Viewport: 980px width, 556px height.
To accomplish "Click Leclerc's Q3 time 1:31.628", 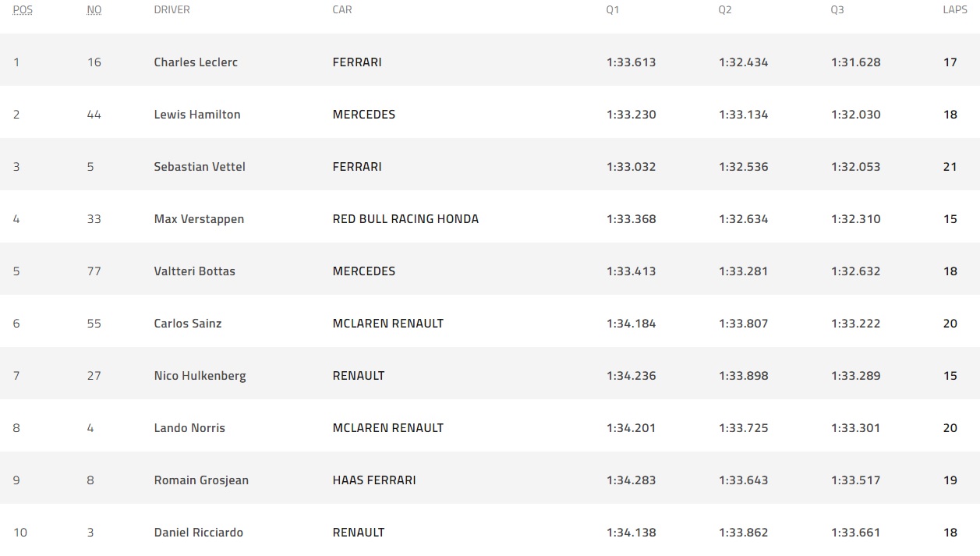I will (x=855, y=62).
